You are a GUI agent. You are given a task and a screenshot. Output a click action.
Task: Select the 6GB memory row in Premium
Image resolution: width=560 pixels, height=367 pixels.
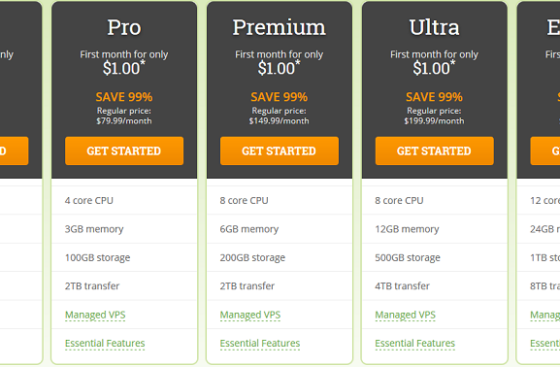(x=279, y=229)
